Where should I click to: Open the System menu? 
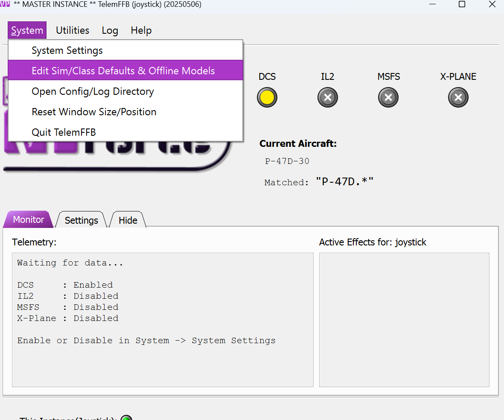pos(27,30)
